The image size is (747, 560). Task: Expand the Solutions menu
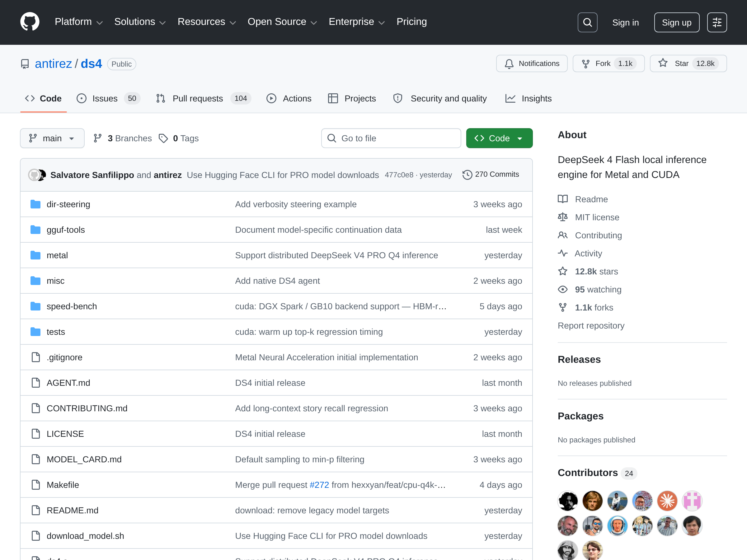[140, 22]
